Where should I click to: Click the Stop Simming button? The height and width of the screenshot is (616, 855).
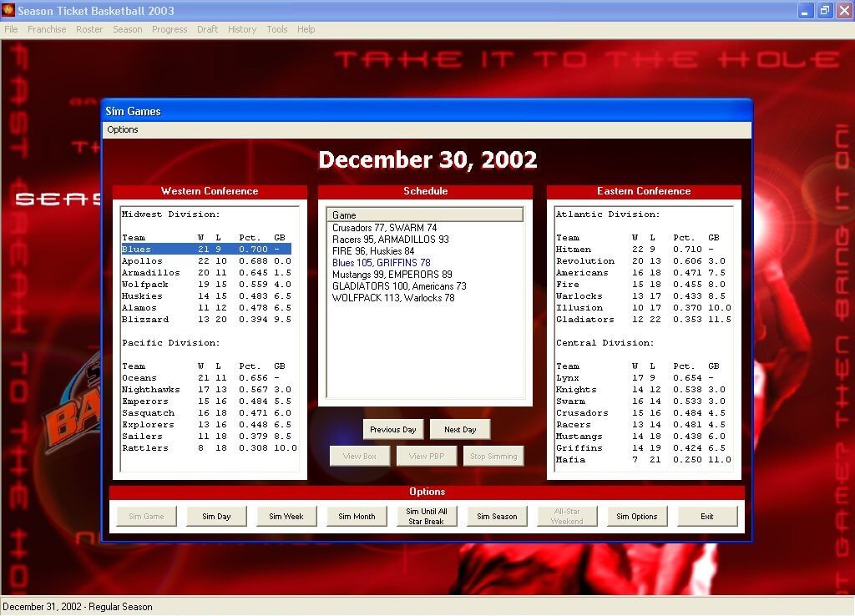coord(493,457)
